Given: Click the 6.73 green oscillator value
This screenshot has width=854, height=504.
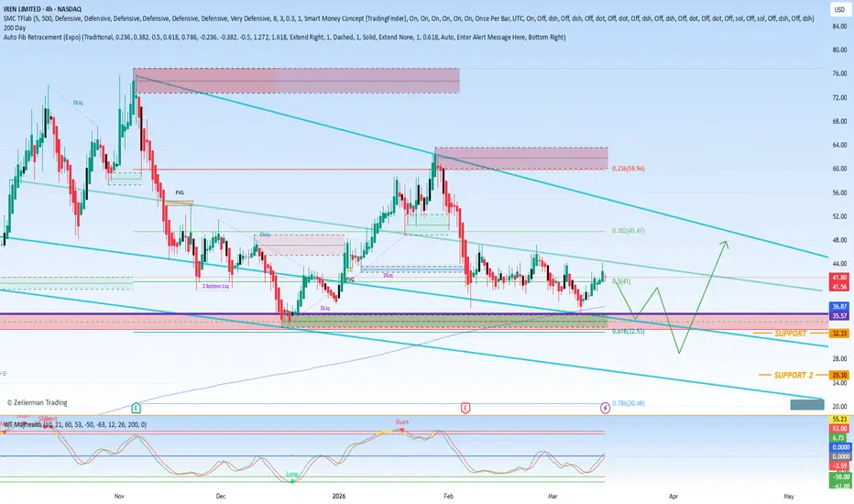Looking at the screenshot, I should pos(839,437).
